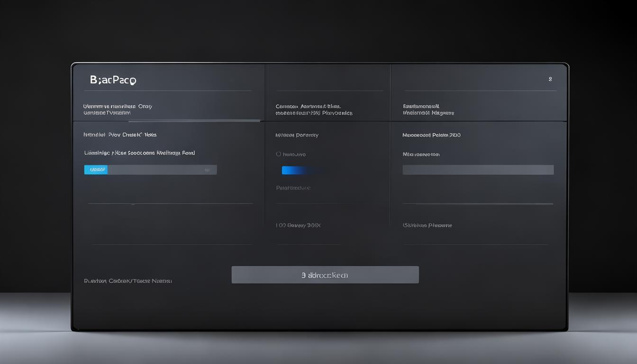Expand the 'Mlteam Porendy' heading in the middle column
This screenshot has height=364, width=637.
pos(297,135)
